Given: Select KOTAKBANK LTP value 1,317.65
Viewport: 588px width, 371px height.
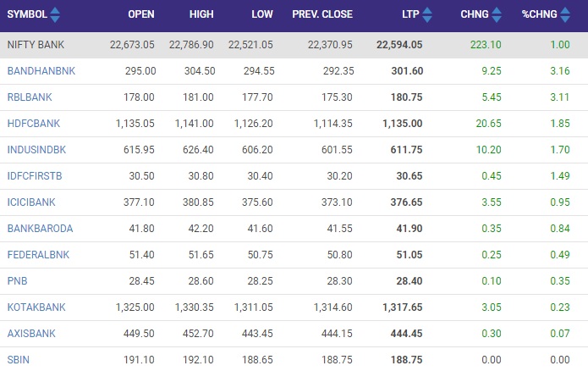Looking at the screenshot, I should point(403,307).
